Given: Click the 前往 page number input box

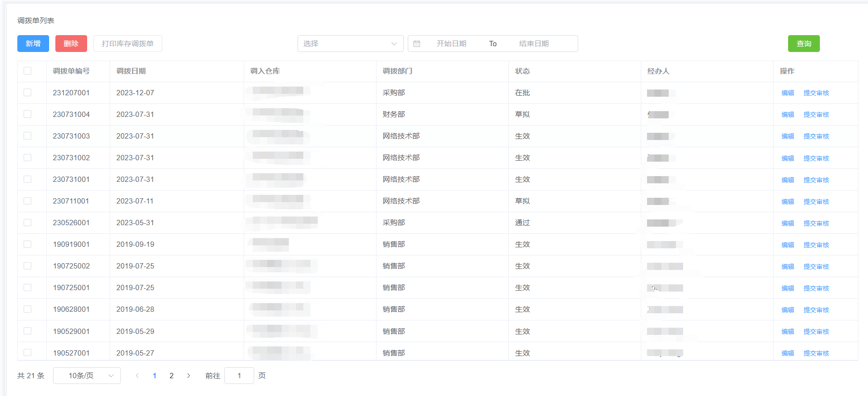Looking at the screenshot, I should [239, 376].
